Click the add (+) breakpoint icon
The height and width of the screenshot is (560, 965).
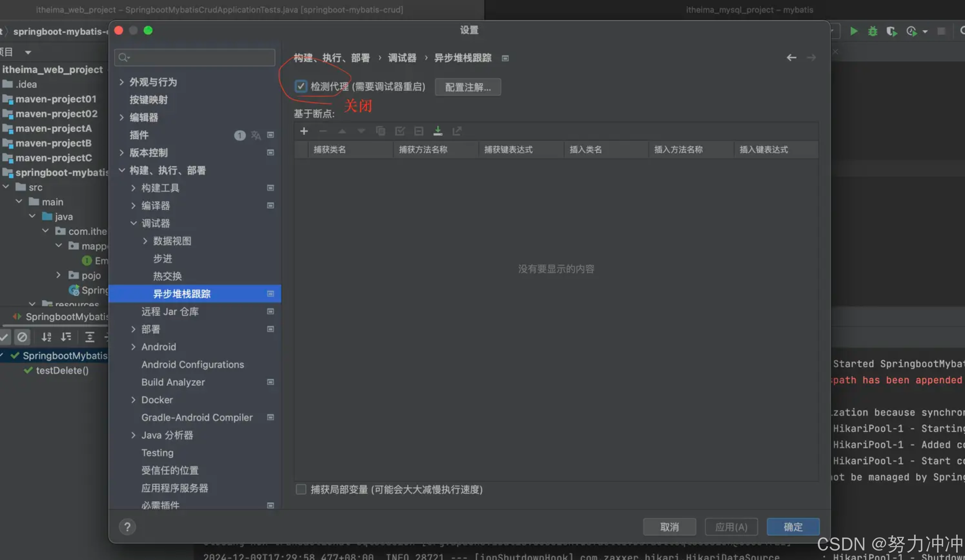[304, 131]
